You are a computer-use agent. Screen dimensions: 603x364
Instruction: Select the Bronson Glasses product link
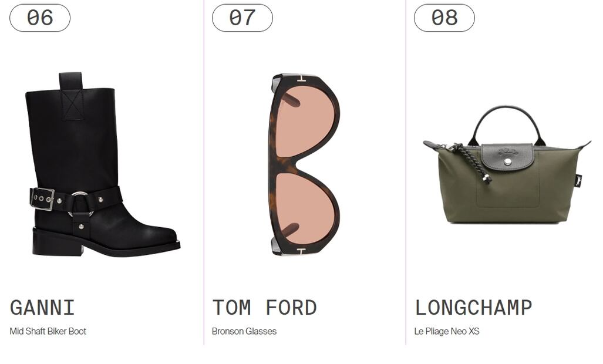point(244,331)
